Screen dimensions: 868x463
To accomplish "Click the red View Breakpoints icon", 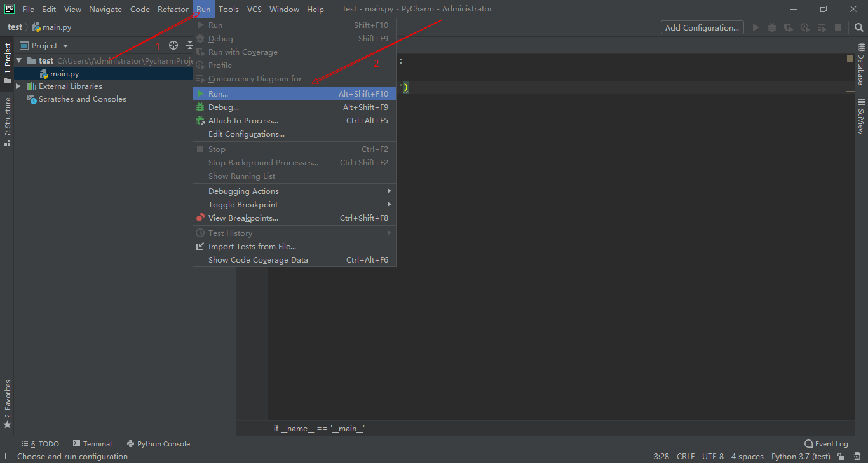I will (200, 218).
